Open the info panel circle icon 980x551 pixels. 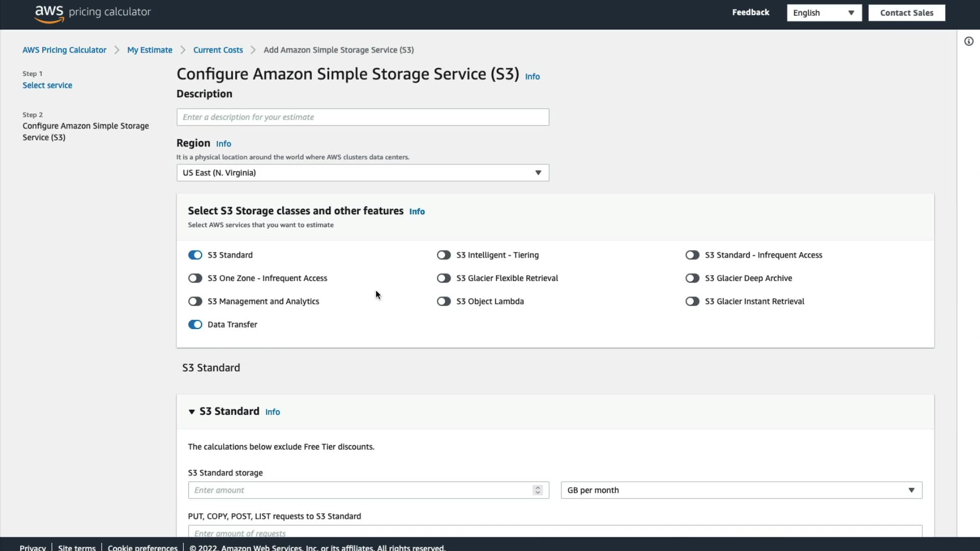[968, 41]
